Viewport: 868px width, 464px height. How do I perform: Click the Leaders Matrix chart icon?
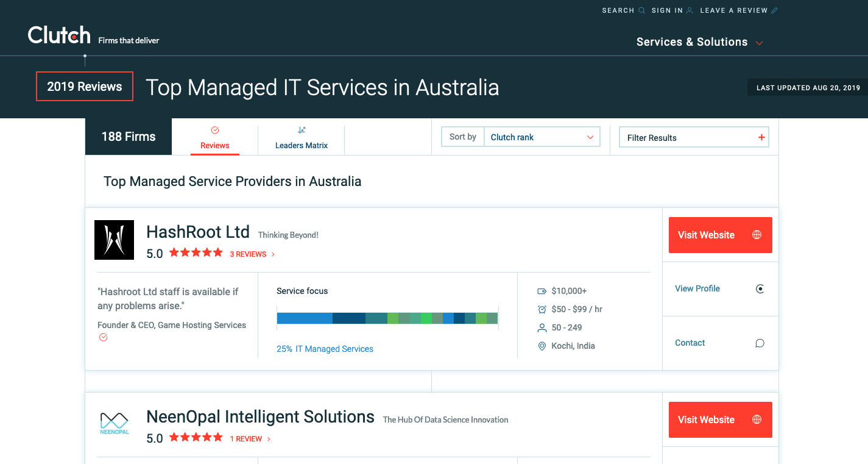(302, 130)
